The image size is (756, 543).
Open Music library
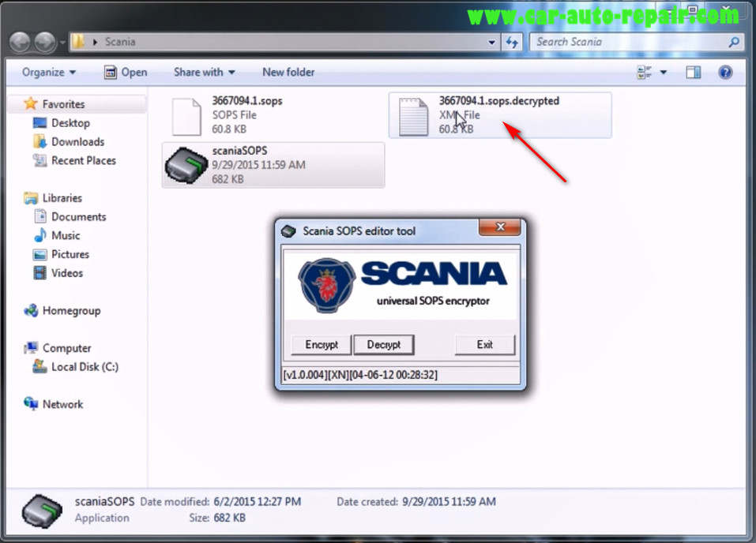click(x=66, y=236)
